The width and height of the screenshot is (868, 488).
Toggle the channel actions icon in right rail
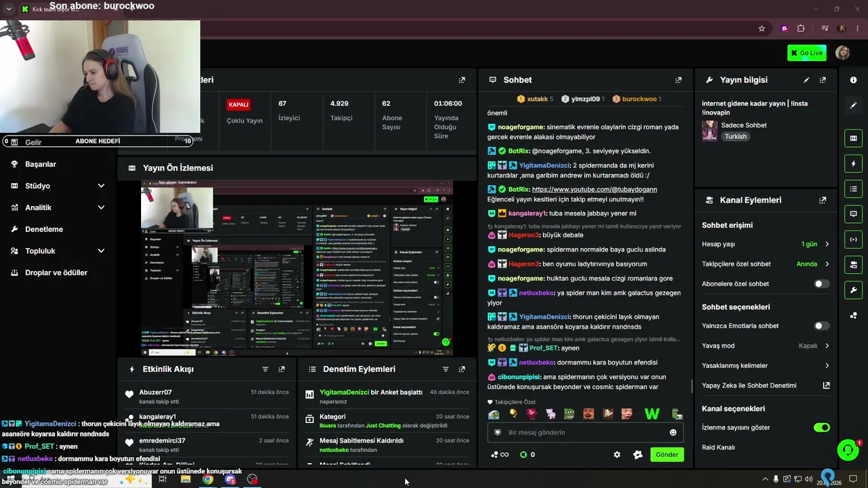point(853,264)
